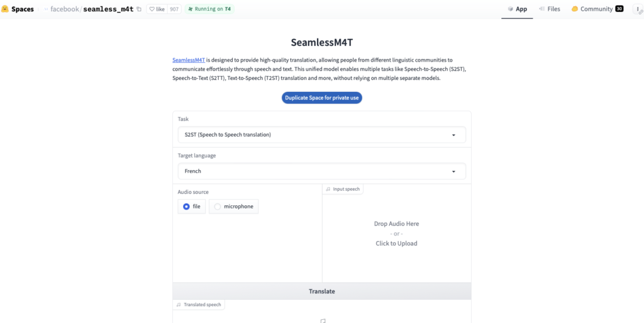Open the three-dot options menu

point(638,9)
